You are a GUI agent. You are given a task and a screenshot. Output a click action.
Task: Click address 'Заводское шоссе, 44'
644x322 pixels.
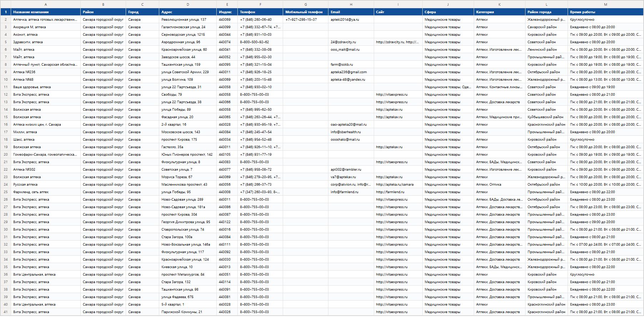click(x=188, y=57)
